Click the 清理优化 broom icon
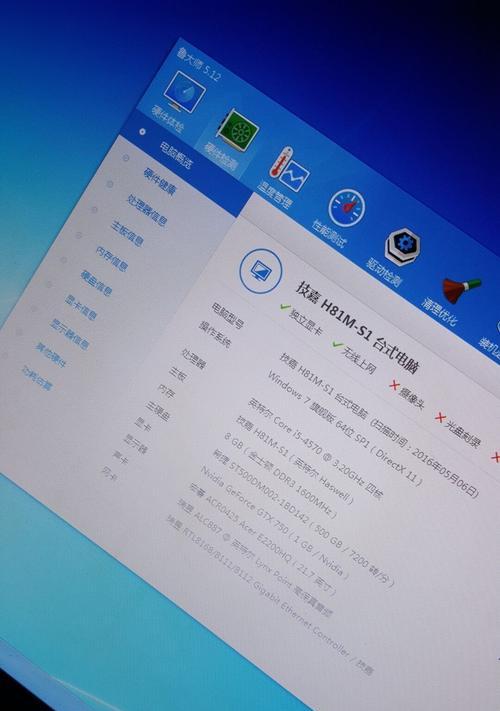Screen dimensions: 500x711 [461, 290]
